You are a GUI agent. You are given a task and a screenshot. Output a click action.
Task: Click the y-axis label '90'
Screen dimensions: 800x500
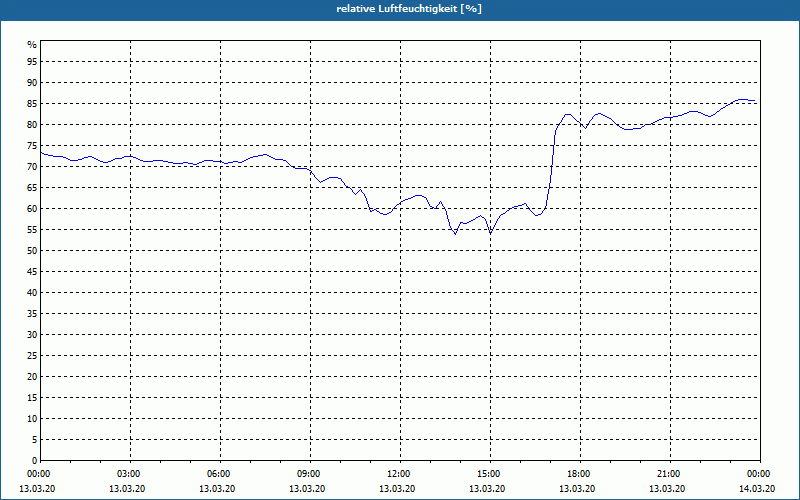(x=32, y=83)
